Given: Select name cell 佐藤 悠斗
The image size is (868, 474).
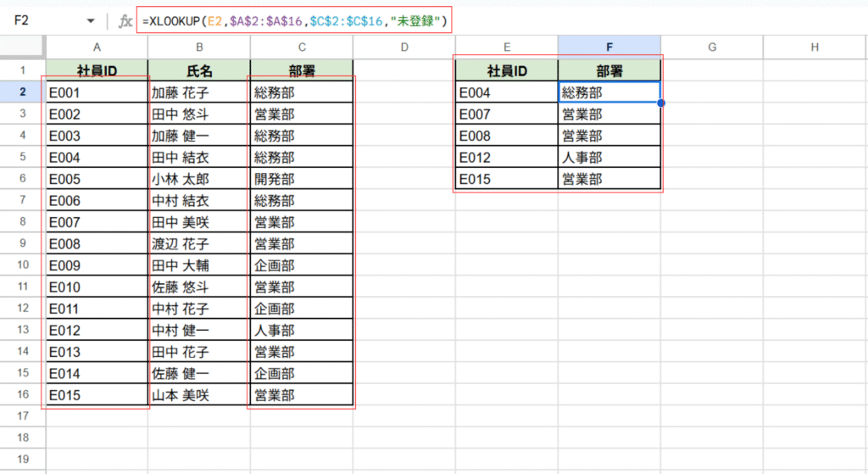Looking at the screenshot, I should (199, 287).
